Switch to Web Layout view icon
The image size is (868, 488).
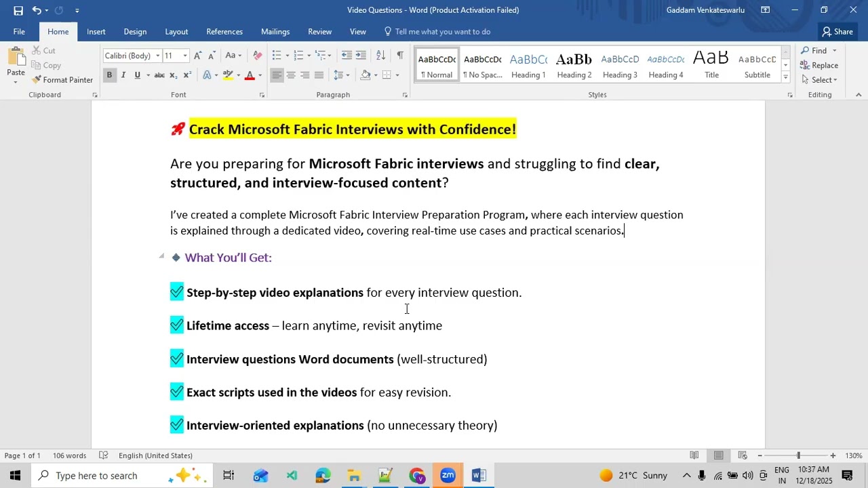point(743,455)
